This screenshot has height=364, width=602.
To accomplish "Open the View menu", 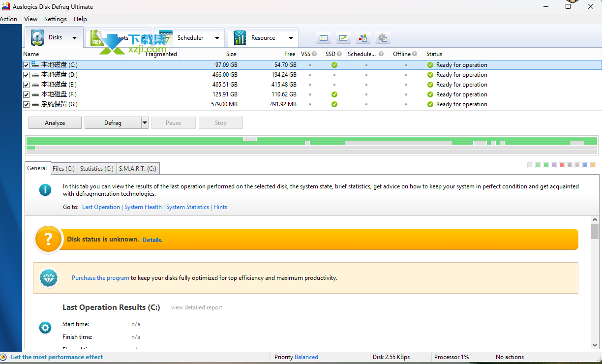I will click(30, 19).
